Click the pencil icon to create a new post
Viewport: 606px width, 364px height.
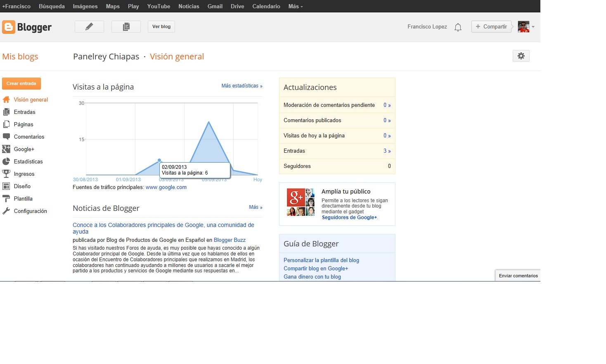pyautogui.click(x=89, y=27)
